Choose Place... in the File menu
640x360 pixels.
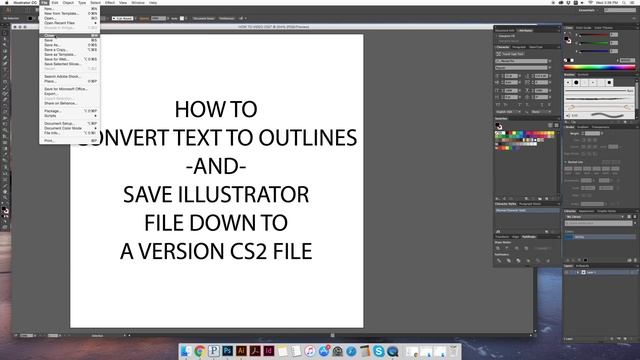coord(70,81)
